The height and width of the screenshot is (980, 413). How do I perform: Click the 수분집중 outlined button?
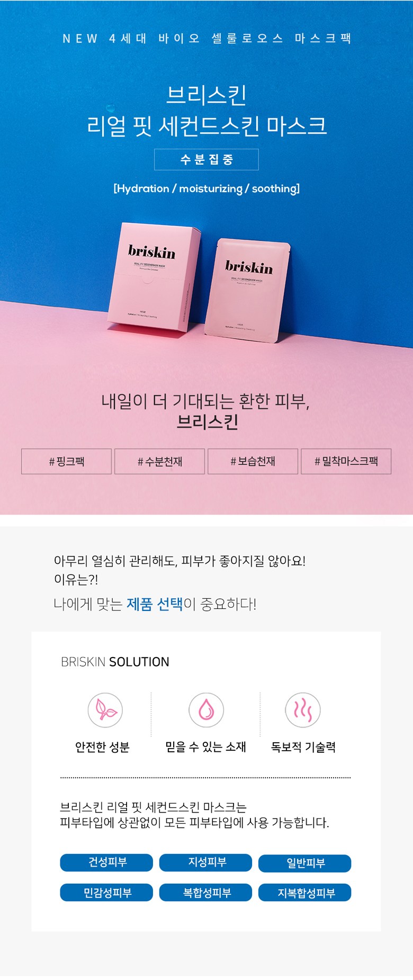point(206,159)
